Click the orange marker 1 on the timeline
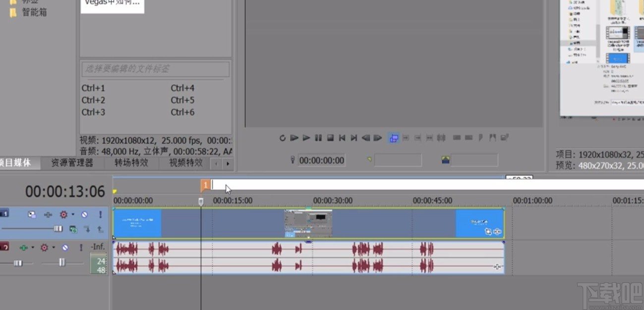 coord(205,185)
